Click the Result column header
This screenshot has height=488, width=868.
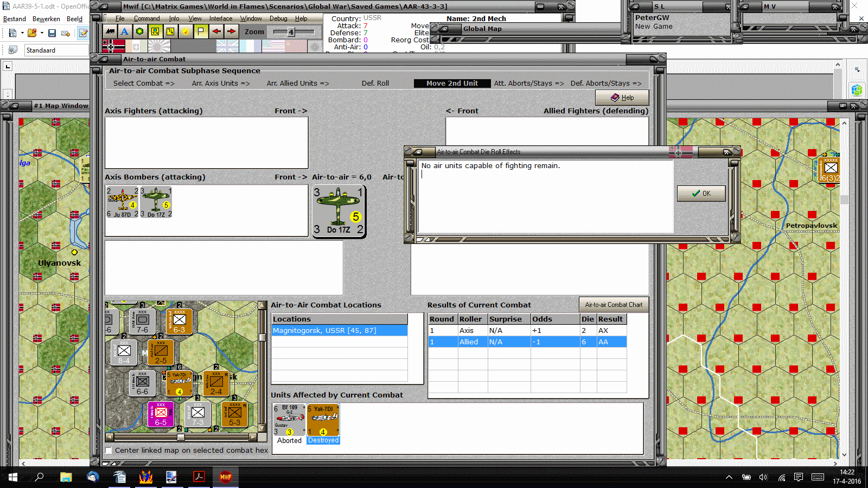click(x=611, y=319)
